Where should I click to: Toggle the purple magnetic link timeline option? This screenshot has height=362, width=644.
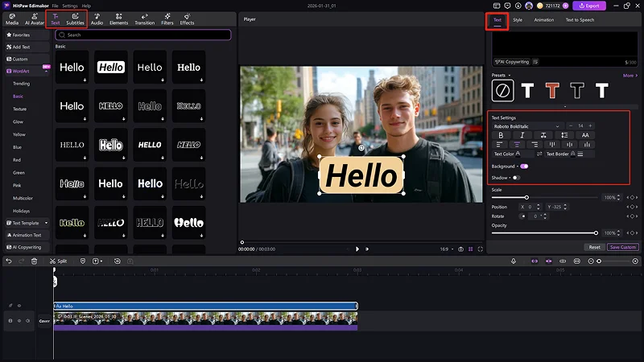click(x=535, y=261)
